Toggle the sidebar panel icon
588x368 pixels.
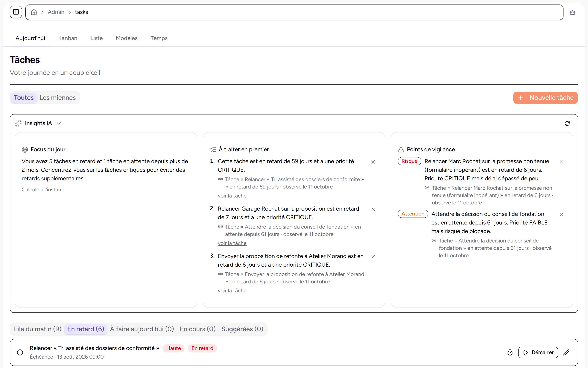[x=16, y=12]
